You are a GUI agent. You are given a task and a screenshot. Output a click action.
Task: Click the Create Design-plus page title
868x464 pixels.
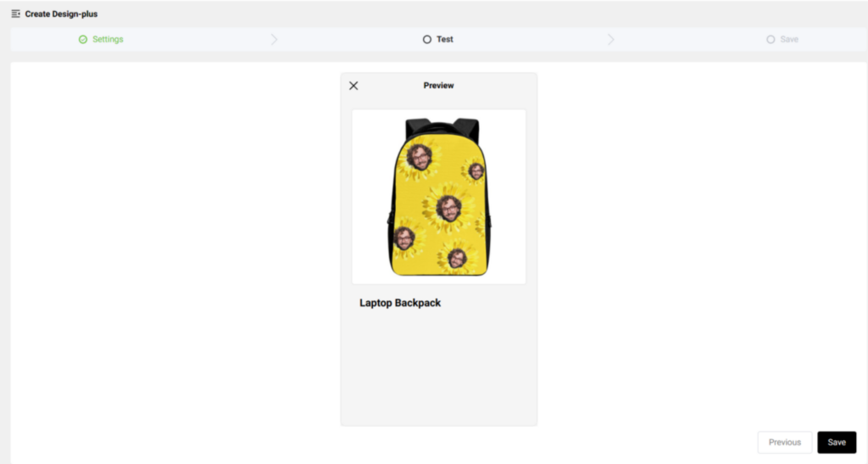click(x=61, y=14)
